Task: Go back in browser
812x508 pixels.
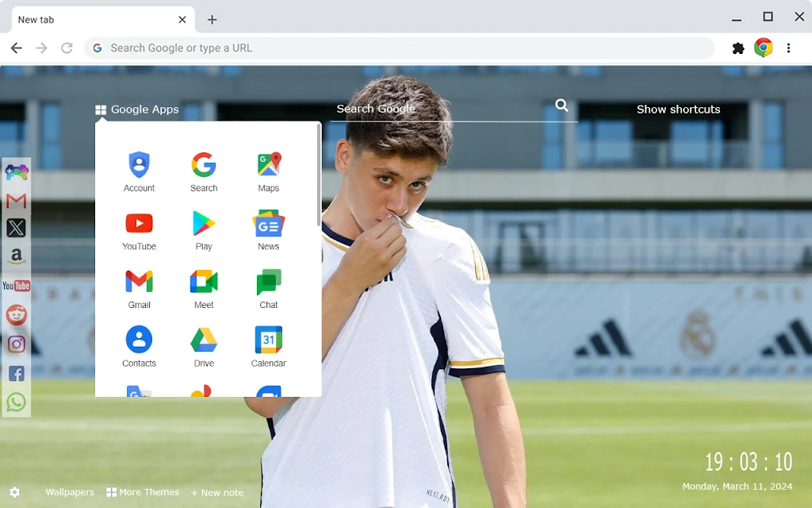Action: click(x=17, y=48)
